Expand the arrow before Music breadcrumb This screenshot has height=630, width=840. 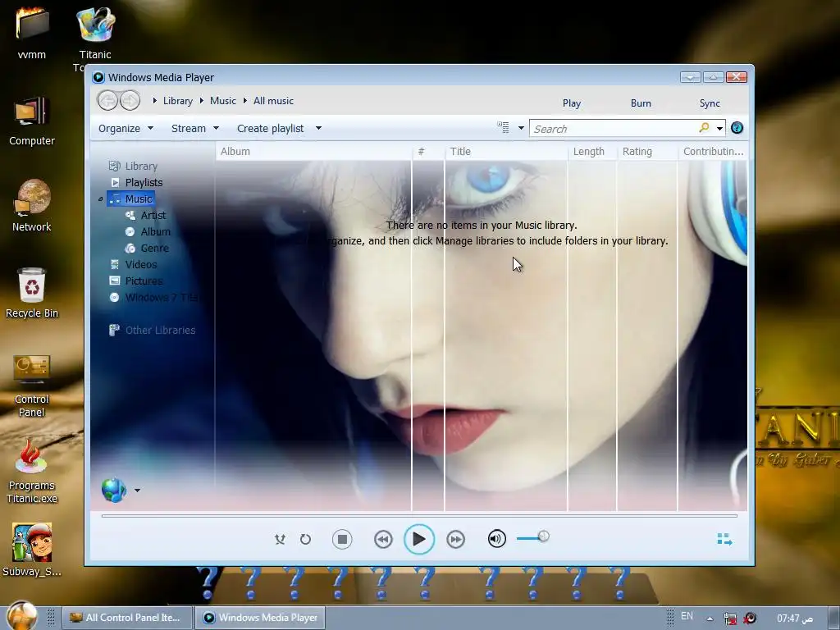click(x=202, y=101)
